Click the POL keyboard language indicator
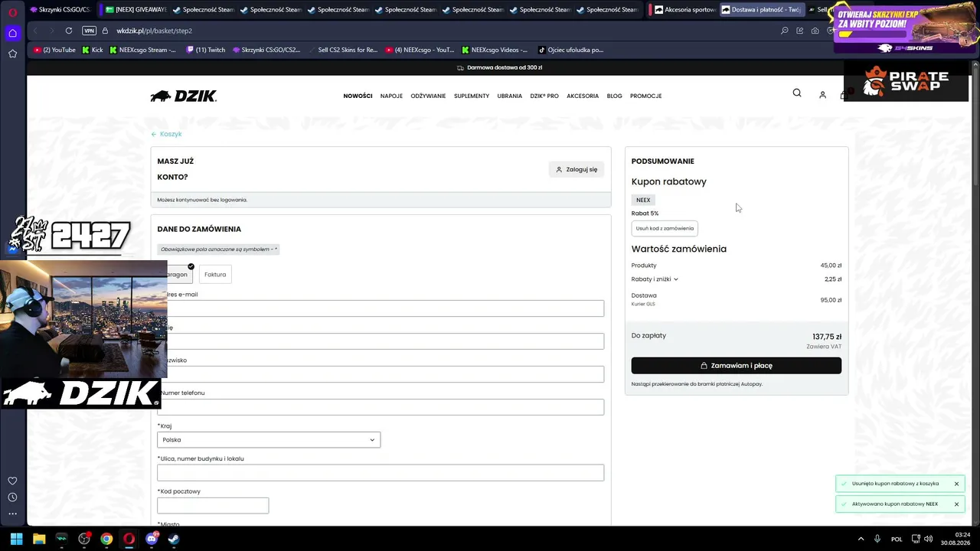This screenshot has height=551, width=980. [x=897, y=539]
